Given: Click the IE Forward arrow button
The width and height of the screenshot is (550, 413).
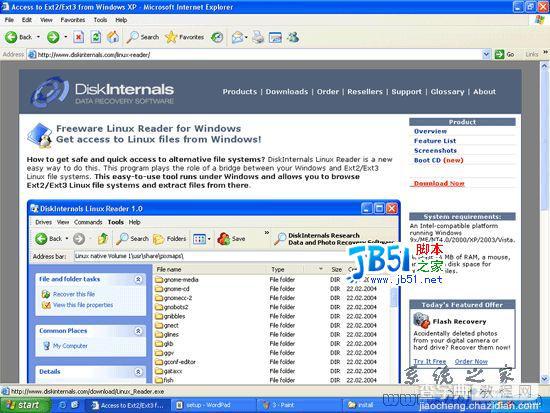Looking at the screenshot, I should 53,37.
